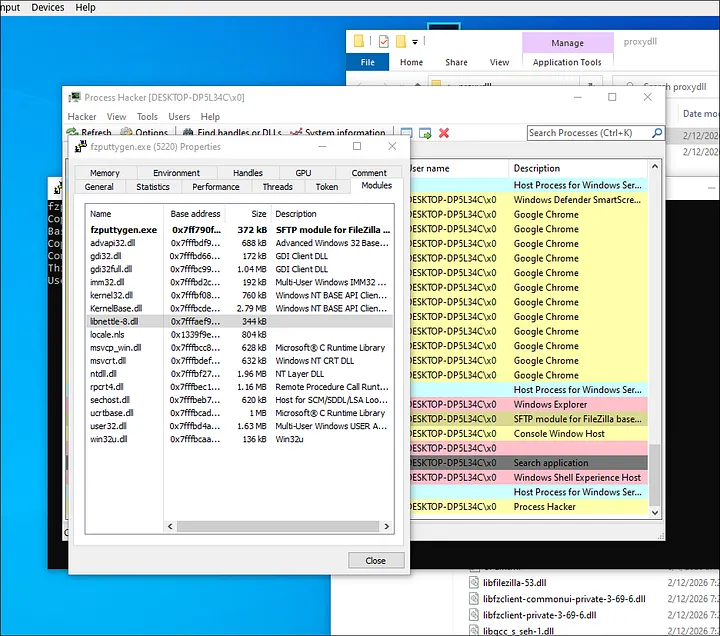Sort processes by Description column header
720x636 pixels.
pyautogui.click(x=578, y=168)
